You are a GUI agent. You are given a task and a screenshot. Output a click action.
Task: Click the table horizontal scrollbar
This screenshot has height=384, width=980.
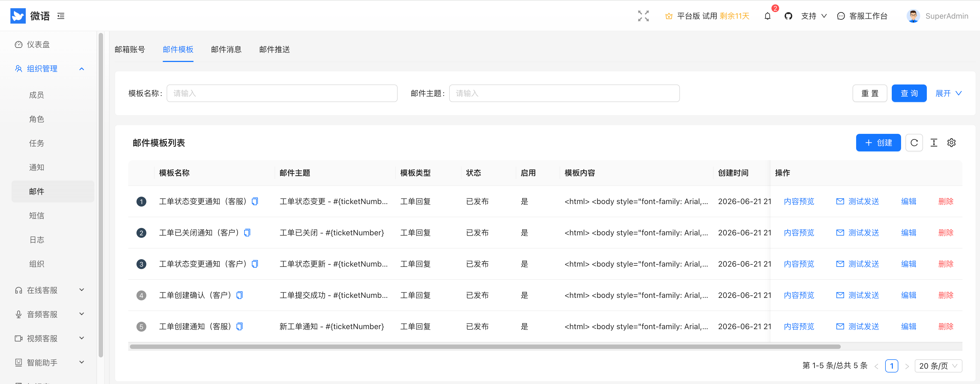(485, 346)
